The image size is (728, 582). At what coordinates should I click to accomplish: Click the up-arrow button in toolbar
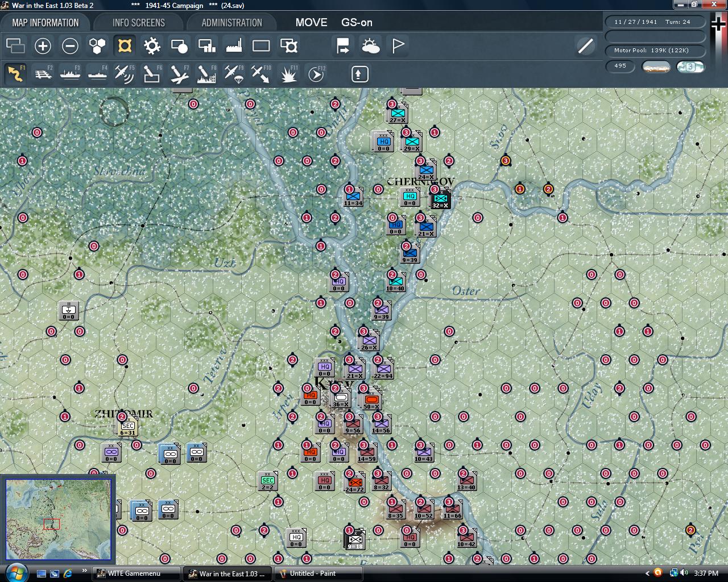359,74
